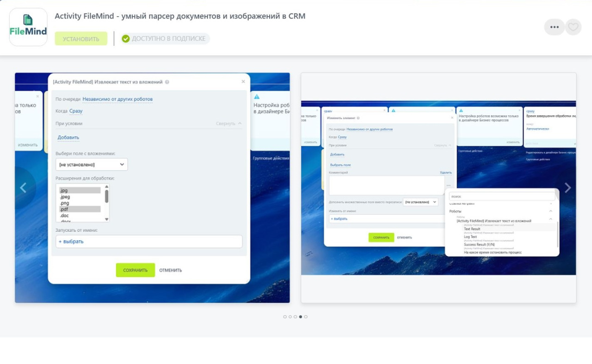
Task: Select the fifth carousel pagination dot
Action: pyautogui.click(x=306, y=317)
